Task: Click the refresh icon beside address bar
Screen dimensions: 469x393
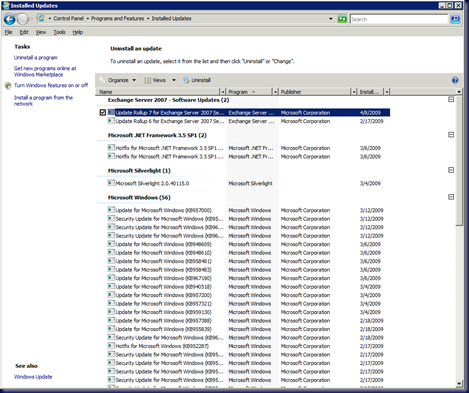Action: tap(342, 19)
